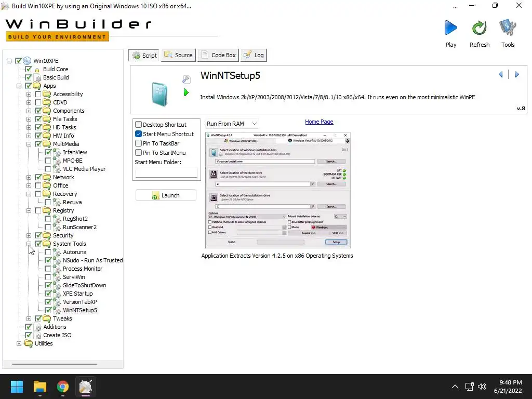Check the Process Monitor checkbox

pyautogui.click(x=48, y=269)
